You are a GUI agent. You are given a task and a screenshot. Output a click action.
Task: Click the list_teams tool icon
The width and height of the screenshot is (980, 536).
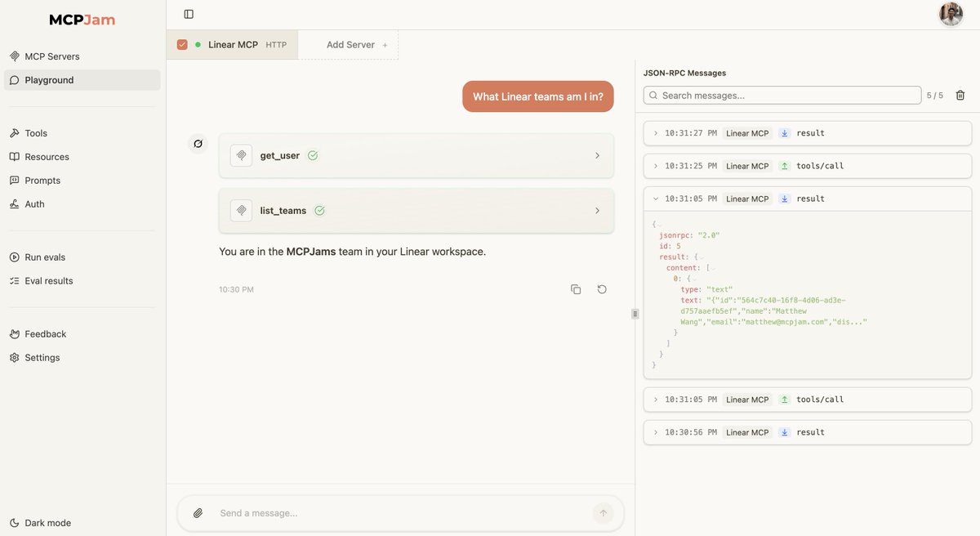[x=241, y=210]
